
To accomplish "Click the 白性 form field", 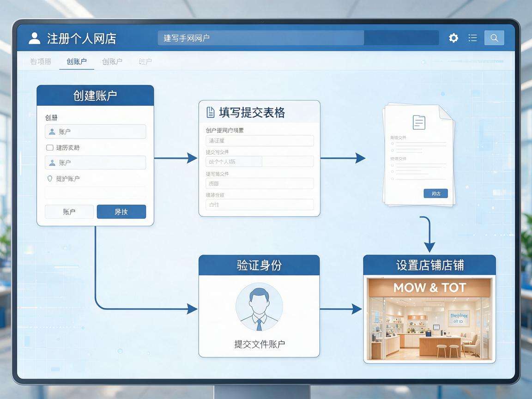I will pos(260,205).
